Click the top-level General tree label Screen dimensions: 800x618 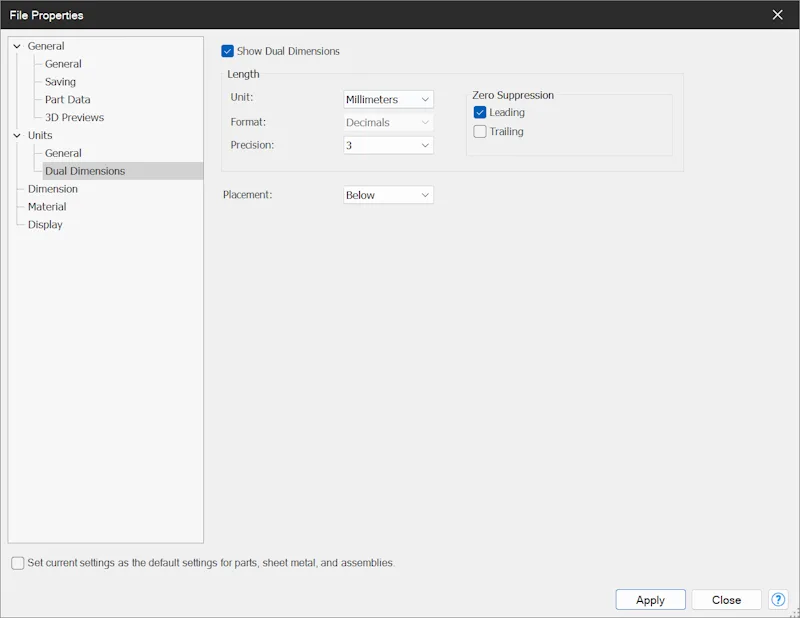(46, 46)
